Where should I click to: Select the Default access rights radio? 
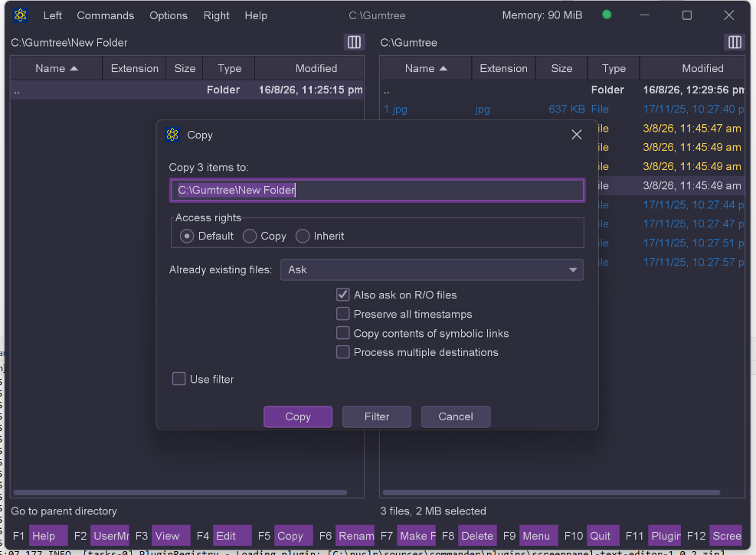(187, 236)
